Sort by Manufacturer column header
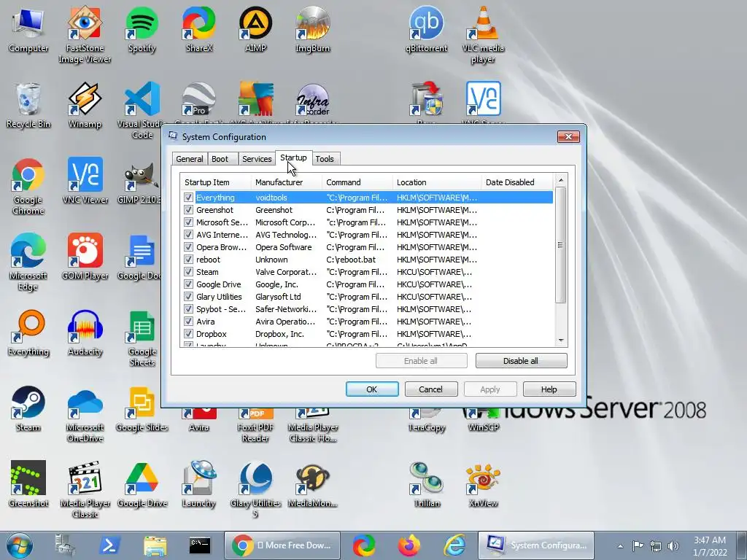747x560 pixels. pos(286,182)
